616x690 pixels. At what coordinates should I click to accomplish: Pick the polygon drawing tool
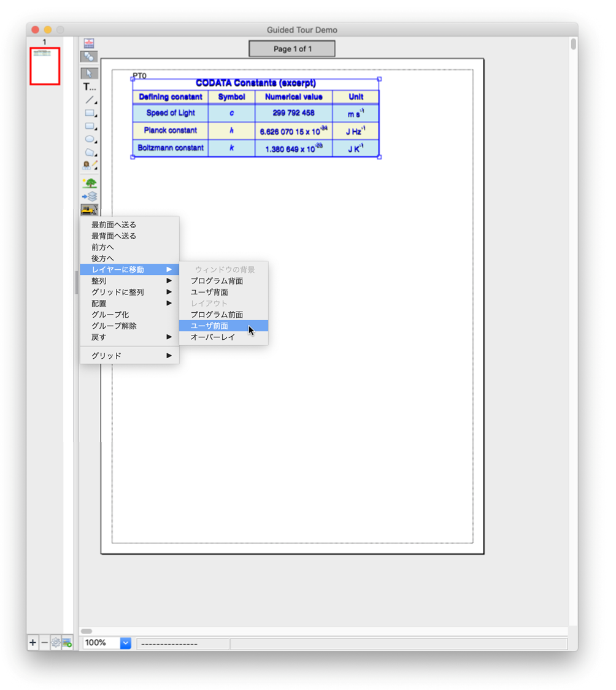[90, 152]
